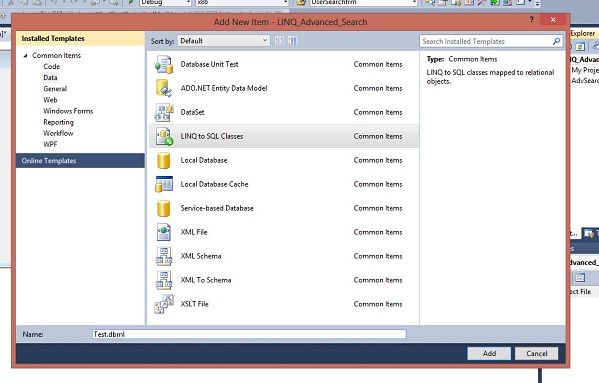Select the XML To Schema name
The height and width of the screenshot is (383, 599).
tap(206, 280)
